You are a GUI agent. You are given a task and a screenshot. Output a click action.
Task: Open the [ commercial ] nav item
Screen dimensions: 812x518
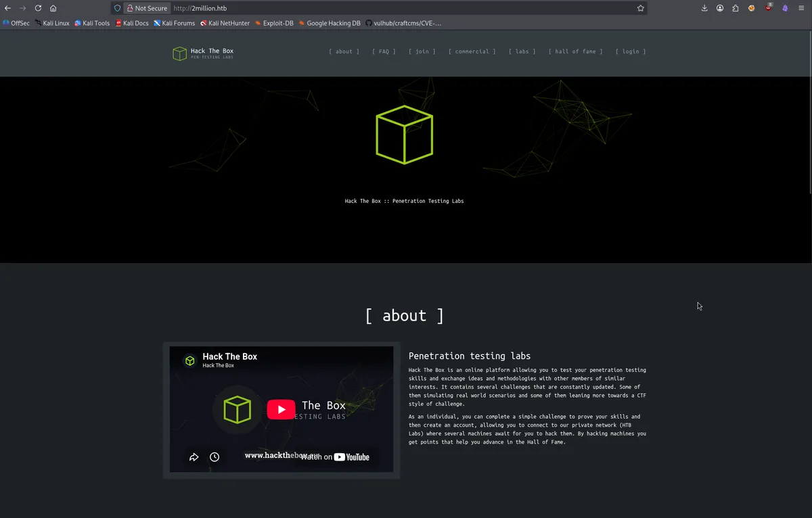click(472, 51)
